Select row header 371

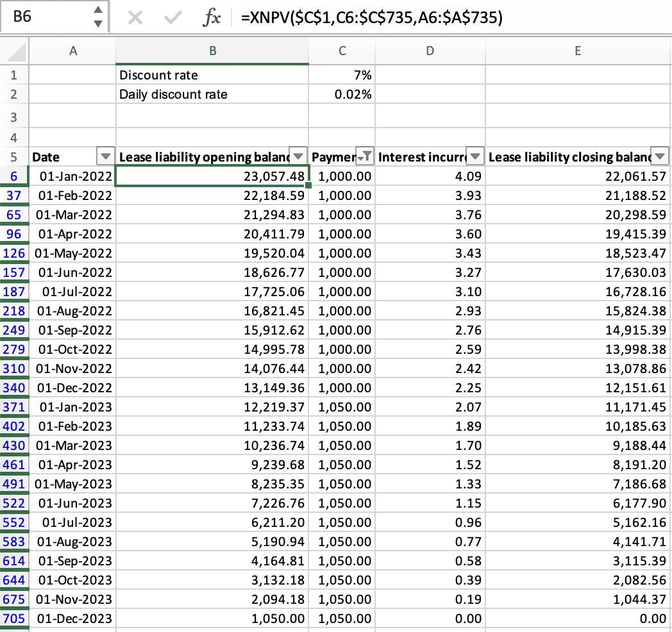click(14, 407)
